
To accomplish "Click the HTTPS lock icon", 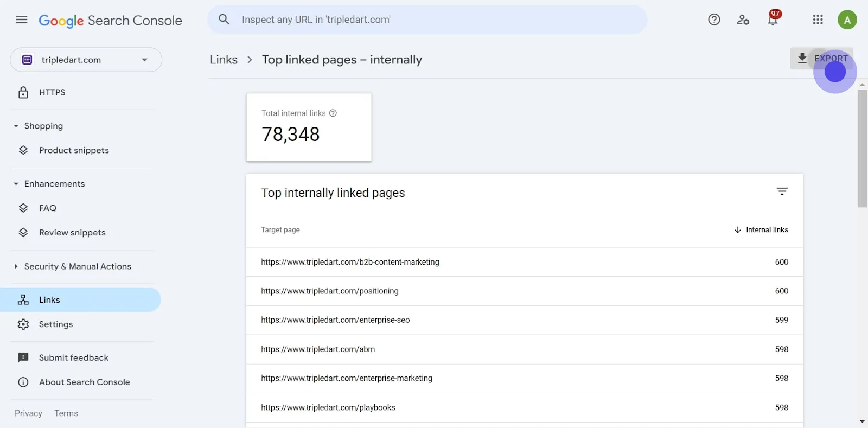I will coord(23,92).
